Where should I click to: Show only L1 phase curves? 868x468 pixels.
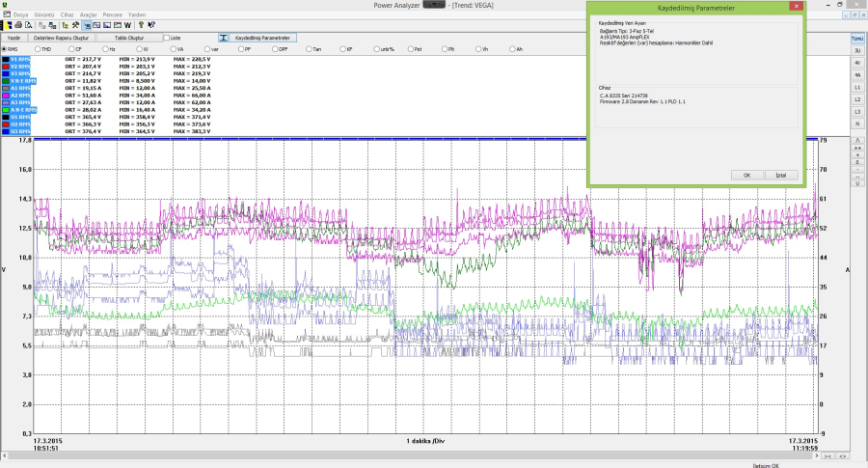click(x=857, y=88)
